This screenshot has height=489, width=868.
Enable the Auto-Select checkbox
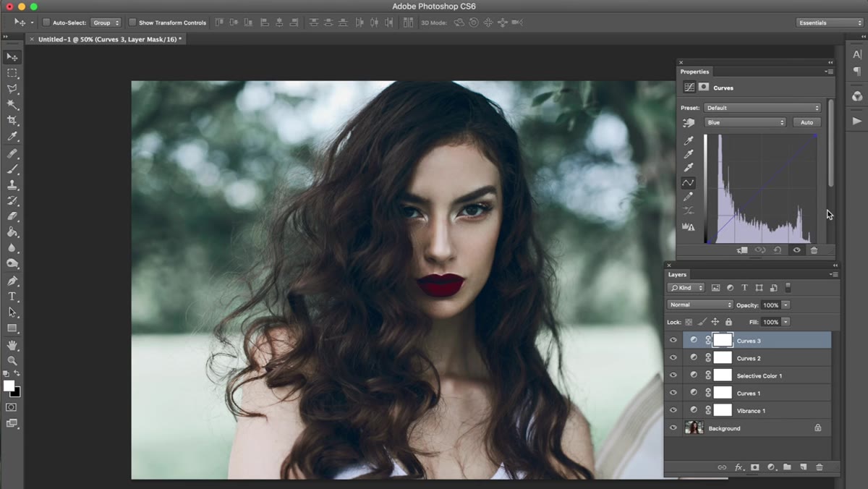click(x=46, y=22)
